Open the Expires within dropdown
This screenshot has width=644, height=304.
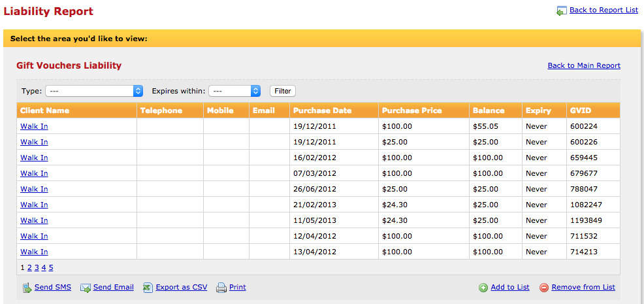click(x=234, y=91)
